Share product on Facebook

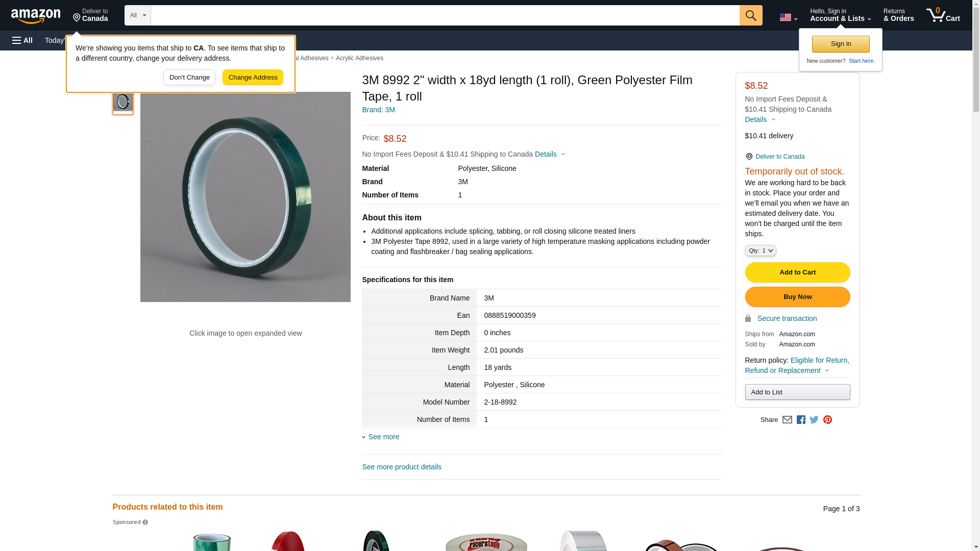801,420
